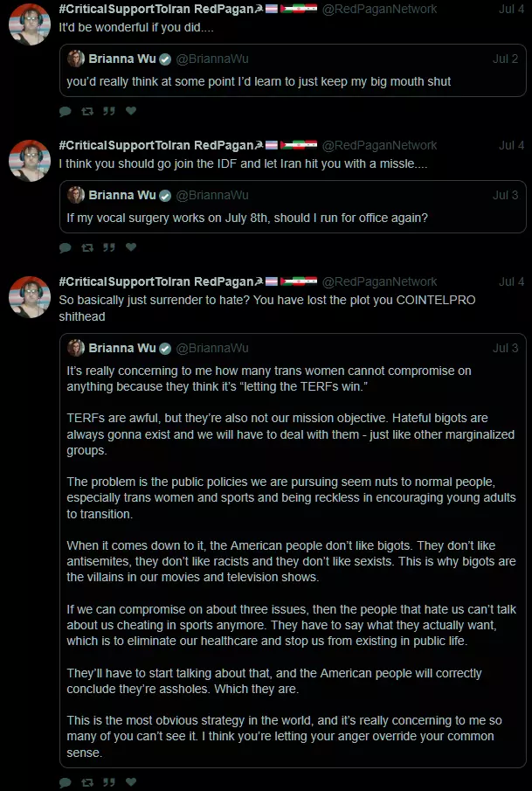Heart the "join the IDF" tweet
532x791 pixels.
[x=131, y=247]
